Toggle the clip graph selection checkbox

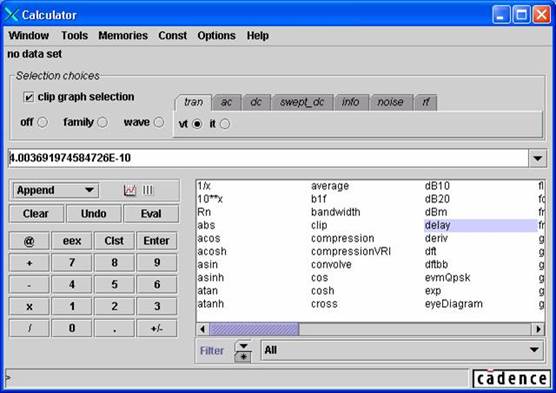pyautogui.click(x=28, y=97)
